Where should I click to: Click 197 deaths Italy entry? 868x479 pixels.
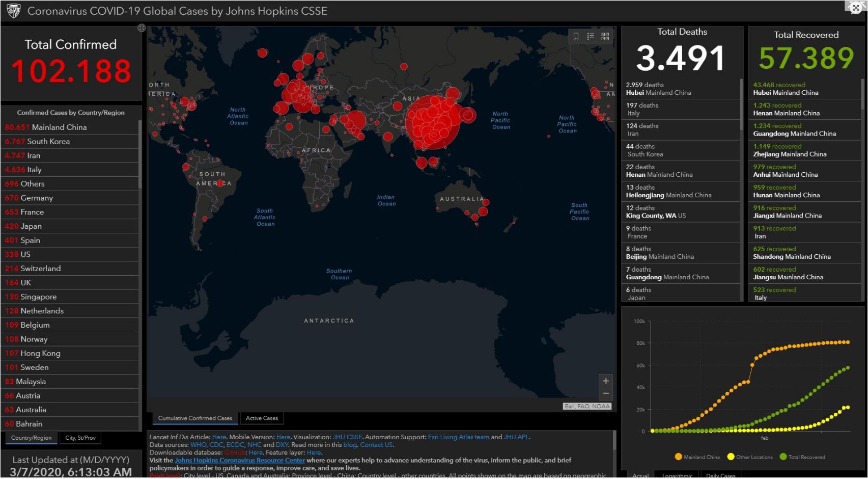click(x=681, y=109)
